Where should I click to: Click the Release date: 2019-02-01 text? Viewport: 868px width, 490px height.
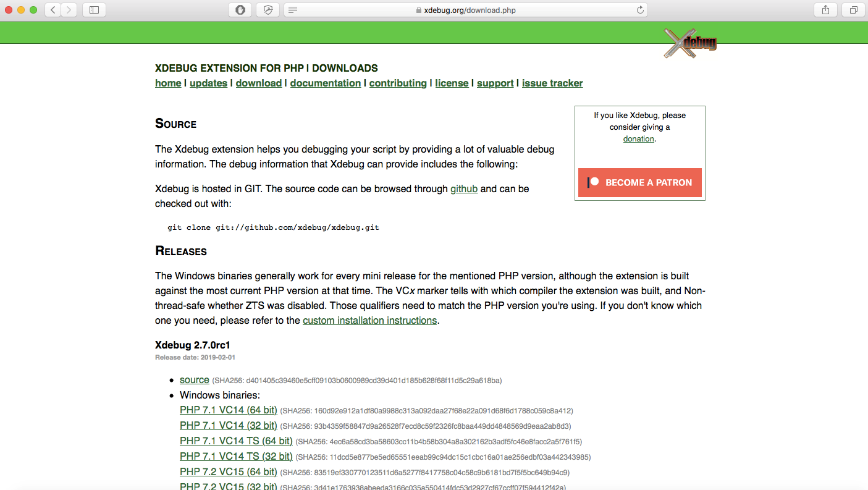195,357
